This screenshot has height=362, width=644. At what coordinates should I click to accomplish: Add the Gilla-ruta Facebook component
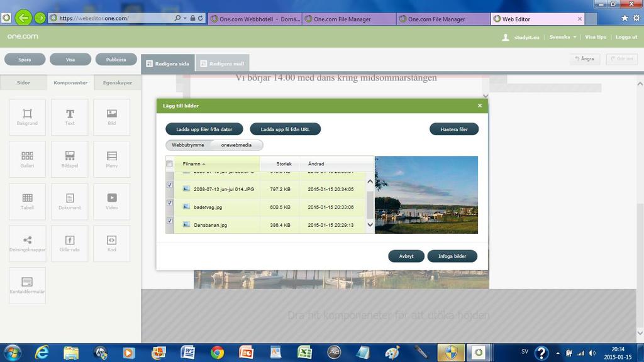(x=70, y=243)
